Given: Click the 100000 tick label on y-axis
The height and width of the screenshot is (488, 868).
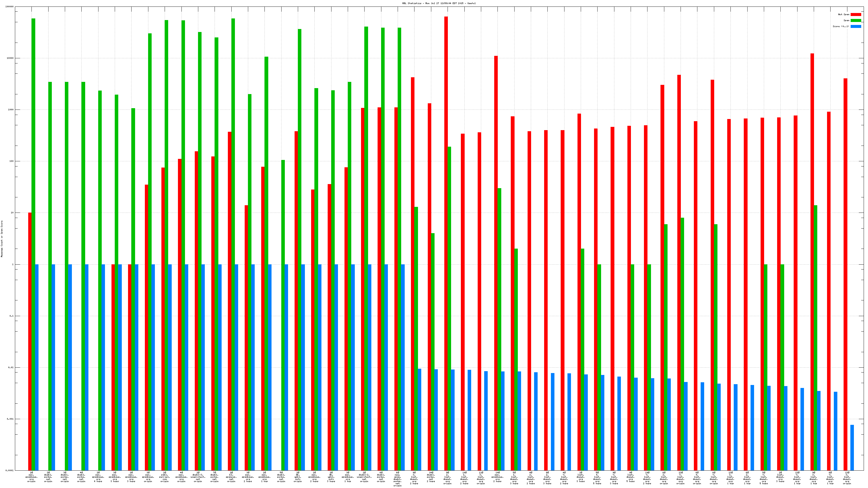Looking at the screenshot, I should point(10,7).
